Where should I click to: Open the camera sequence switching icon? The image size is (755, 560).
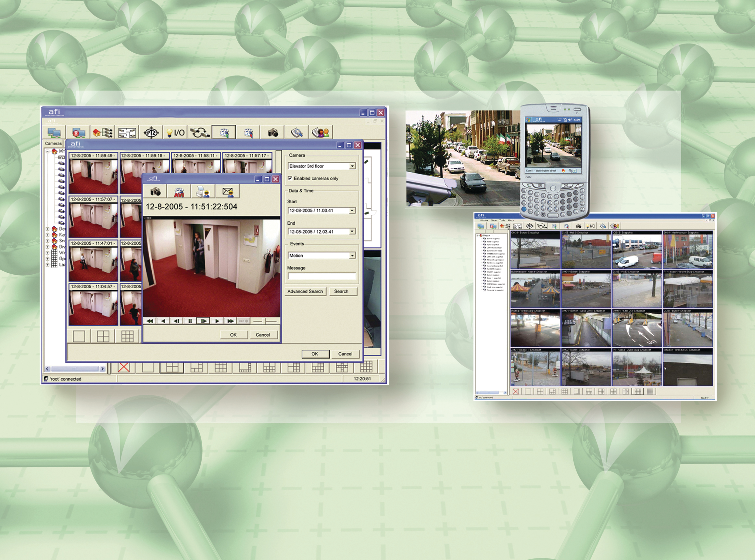tap(200, 132)
